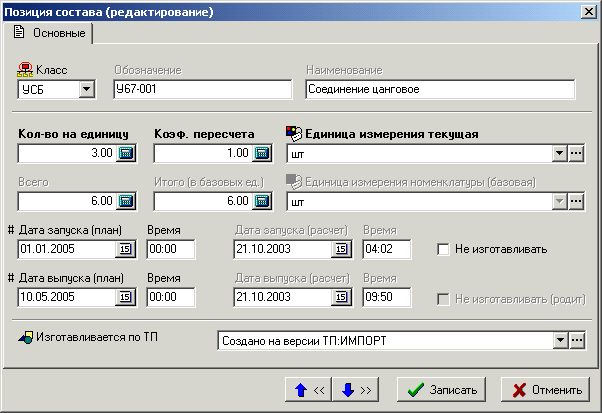Expand the Класс dropdown УСБ
The width and height of the screenshot is (602, 413).
click(x=86, y=90)
